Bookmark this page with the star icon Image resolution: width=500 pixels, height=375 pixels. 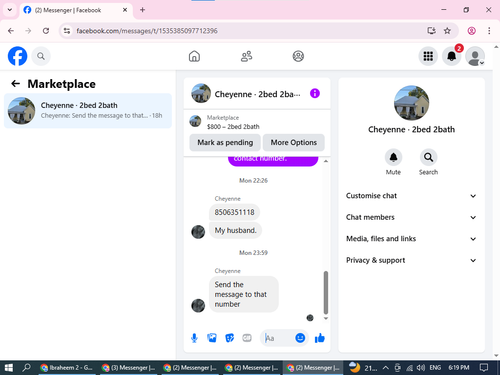coord(447,31)
